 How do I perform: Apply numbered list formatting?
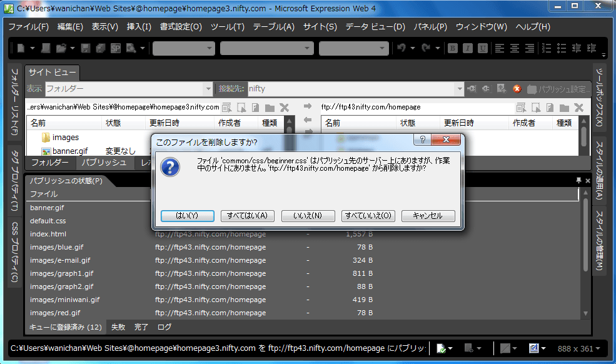(x=547, y=48)
